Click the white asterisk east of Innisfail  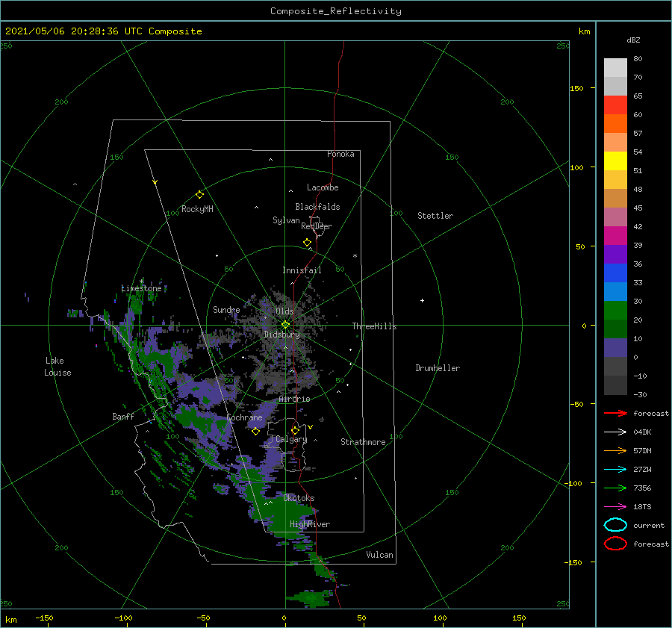355,256
